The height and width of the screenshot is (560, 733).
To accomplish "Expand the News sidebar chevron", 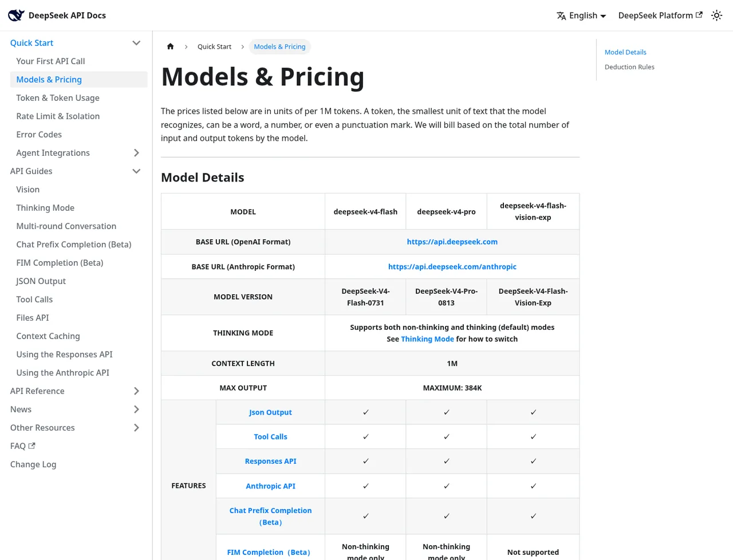I will click(136, 409).
